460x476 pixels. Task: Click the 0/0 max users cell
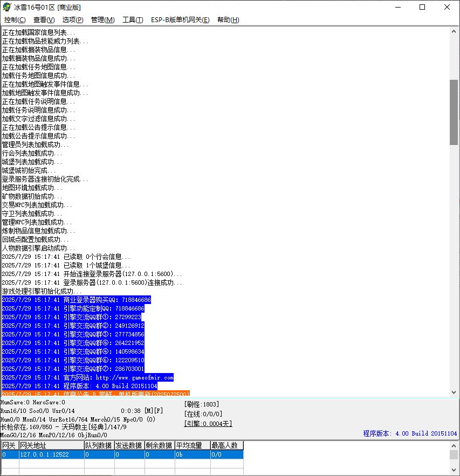[227, 454]
